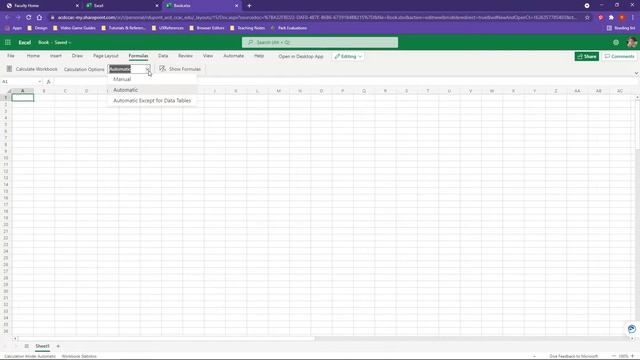Open the File tab
The width and height of the screenshot is (640, 360).
[11, 56]
